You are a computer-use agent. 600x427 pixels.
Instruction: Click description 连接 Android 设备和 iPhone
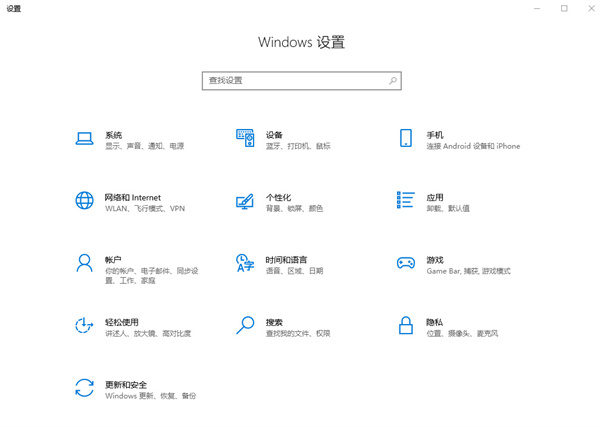point(473,146)
